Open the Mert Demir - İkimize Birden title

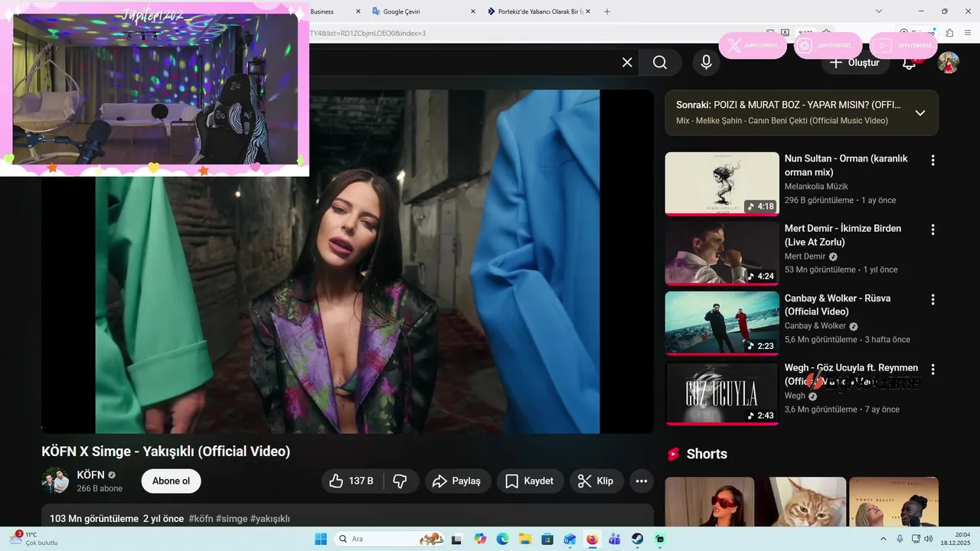coord(843,235)
